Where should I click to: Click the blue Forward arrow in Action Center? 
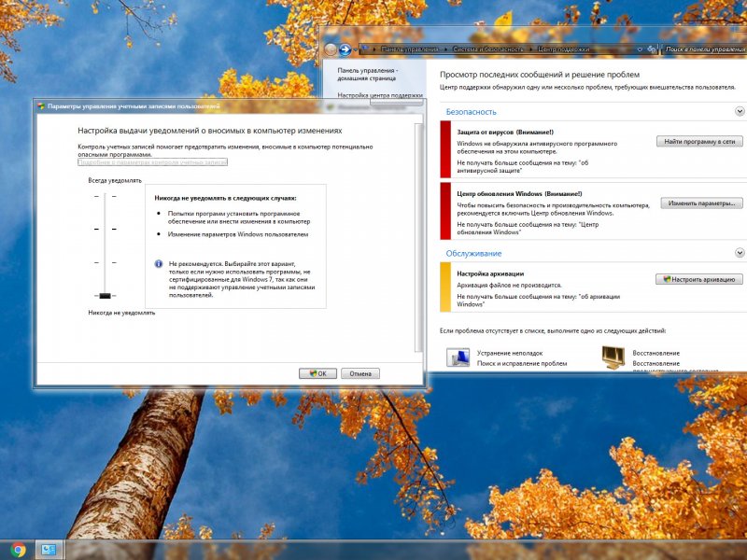[345, 49]
